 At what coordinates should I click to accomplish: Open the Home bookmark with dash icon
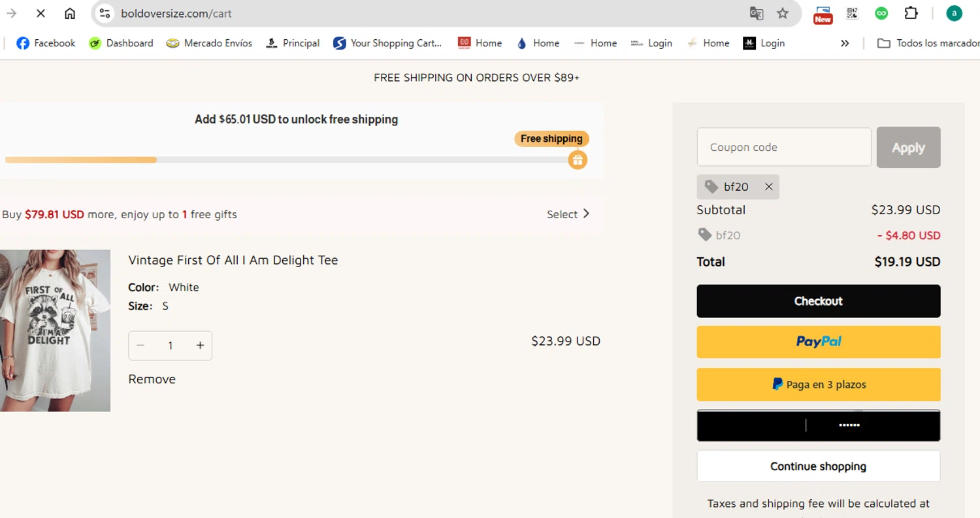click(x=595, y=43)
